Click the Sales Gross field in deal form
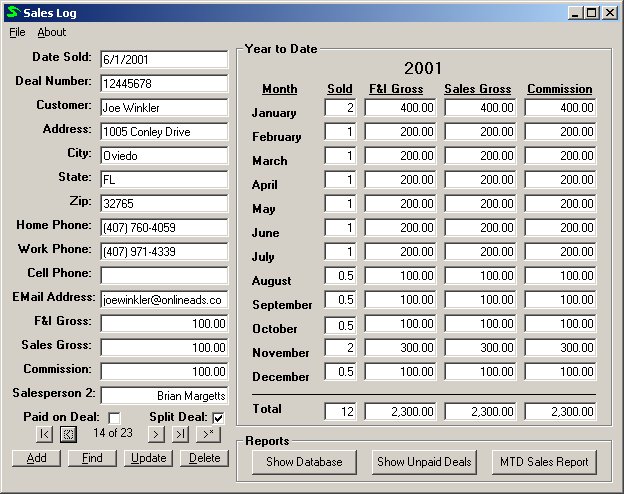The height and width of the screenshot is (494, 624). pyautogui.click(x=164, y=347)
